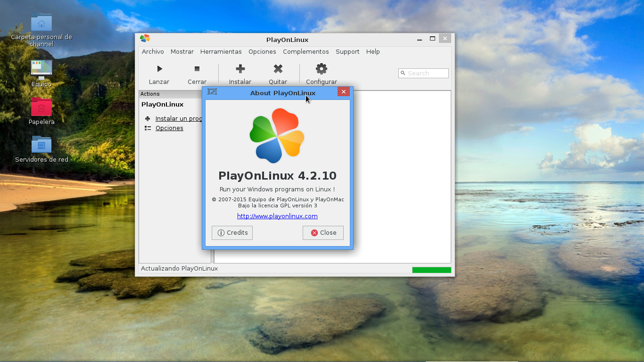Click the plus icon beside Instalar un programa
Screen dimensions: 644x362
148,119
